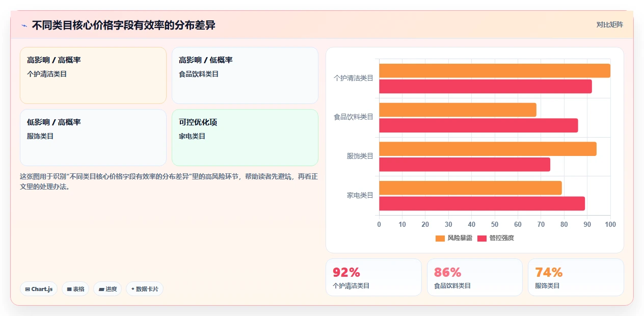
Task: Click the orange 风险暴露 legend swatch
Action: (440, 239)
